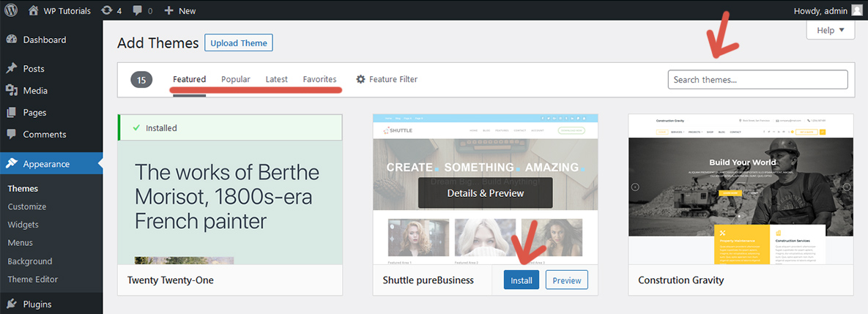This screenshot has height=314, width=868.
Task: Click the New plus icon
Action: [169, 10]
